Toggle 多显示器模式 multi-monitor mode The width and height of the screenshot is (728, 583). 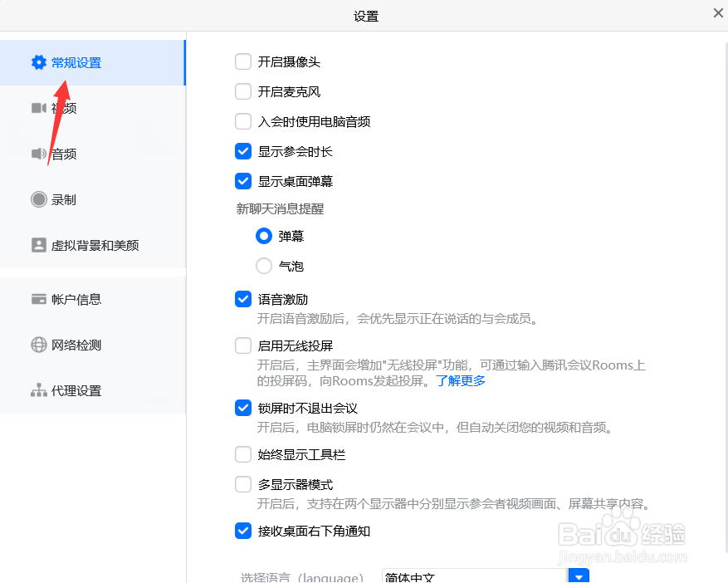click(243, 484)
